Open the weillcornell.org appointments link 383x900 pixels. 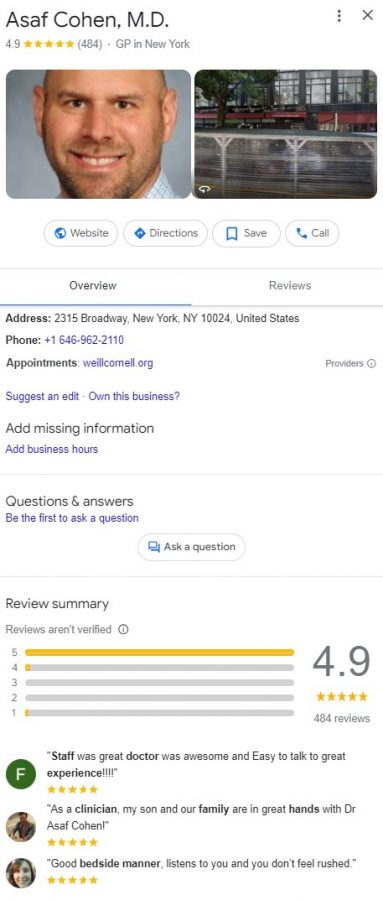[118, 363]
